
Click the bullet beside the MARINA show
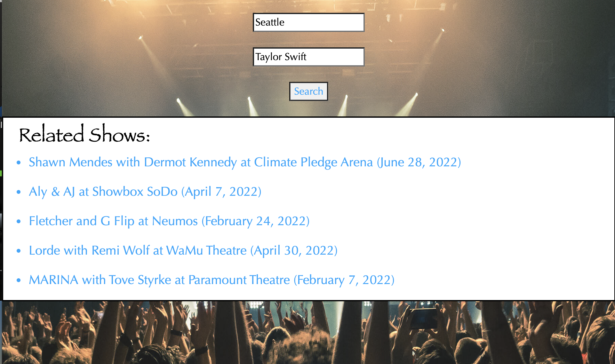19,280
